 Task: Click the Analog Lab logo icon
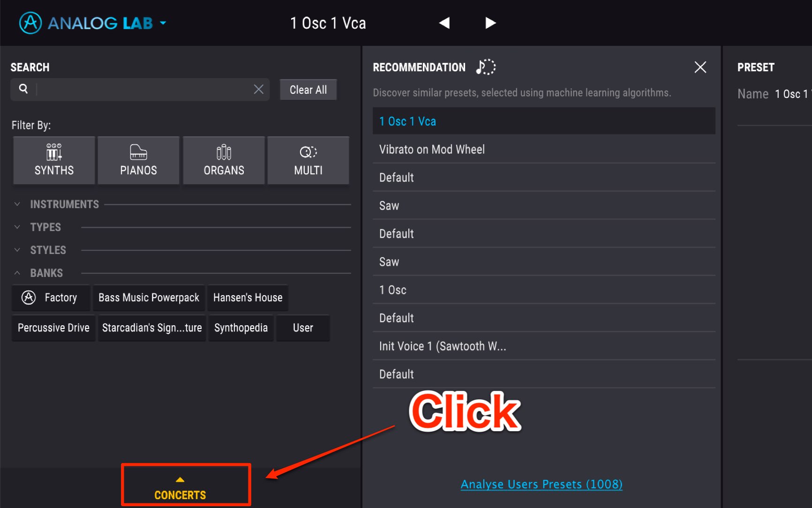click(30, 22)
